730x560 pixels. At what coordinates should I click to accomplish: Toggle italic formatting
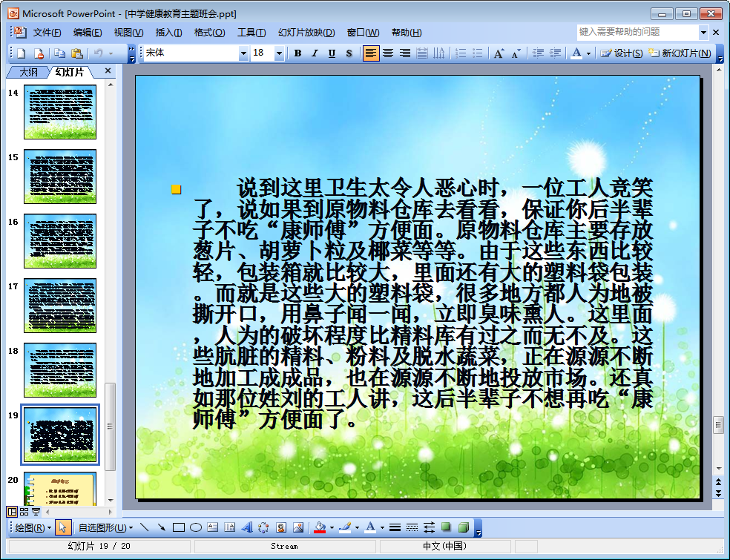pos(315,53)
